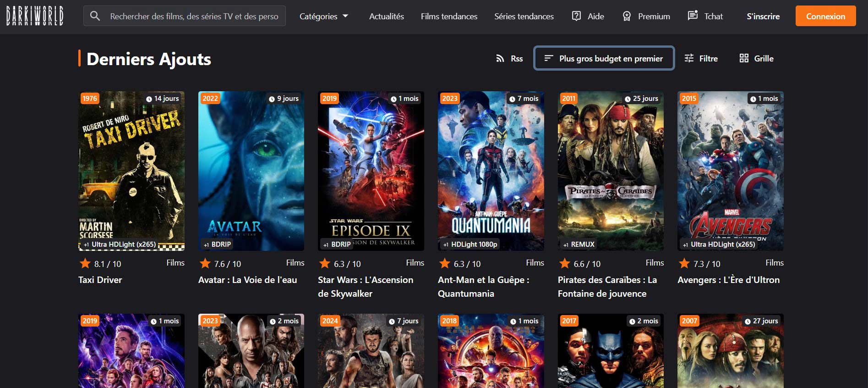Open the Actualités page

387,16
